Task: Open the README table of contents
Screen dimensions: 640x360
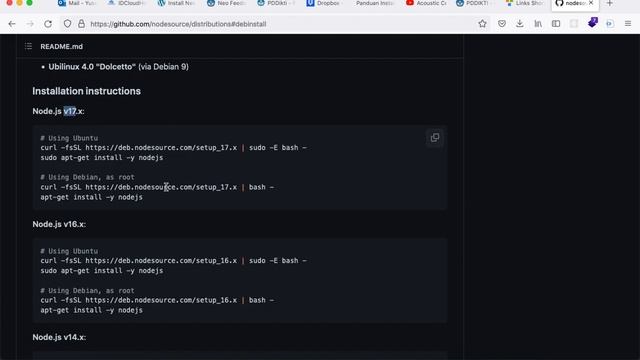Action: pos(28,46)
